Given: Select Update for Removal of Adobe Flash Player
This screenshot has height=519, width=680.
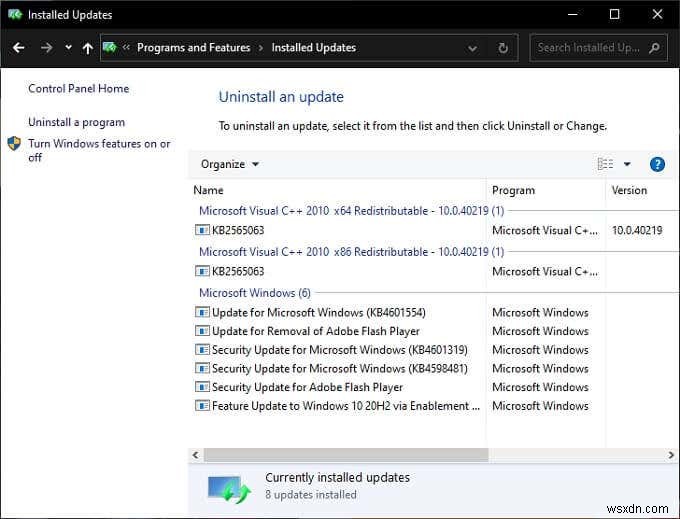Looking at the screenshot, I should [316, 331].
